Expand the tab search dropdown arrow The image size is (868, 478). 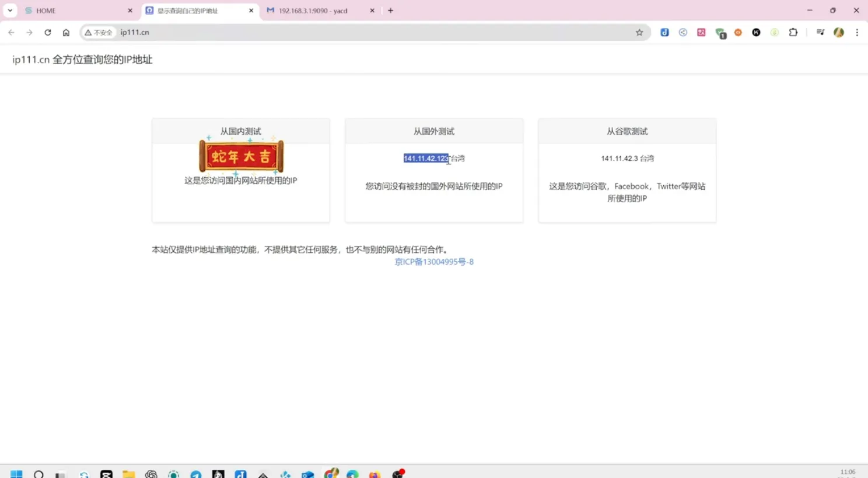[x=10, y=10]
